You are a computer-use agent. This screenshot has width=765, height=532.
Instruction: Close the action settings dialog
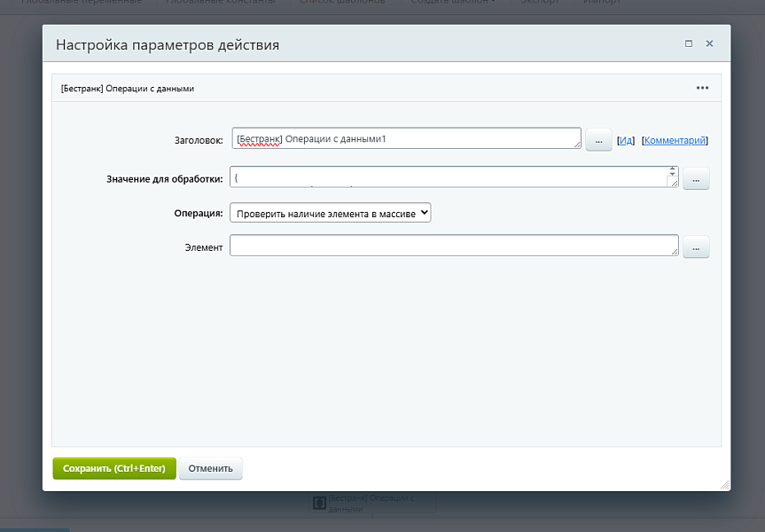[709, 43]
